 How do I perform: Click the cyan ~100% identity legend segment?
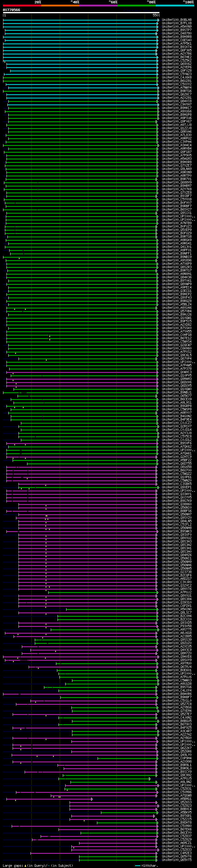click(x=175, y=6)
